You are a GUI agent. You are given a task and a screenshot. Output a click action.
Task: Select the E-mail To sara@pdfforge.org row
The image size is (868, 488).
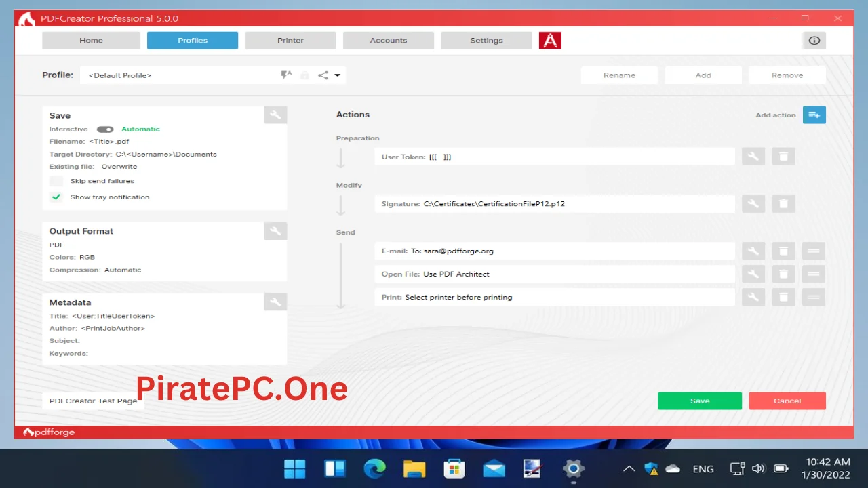(x=555, y=251)
